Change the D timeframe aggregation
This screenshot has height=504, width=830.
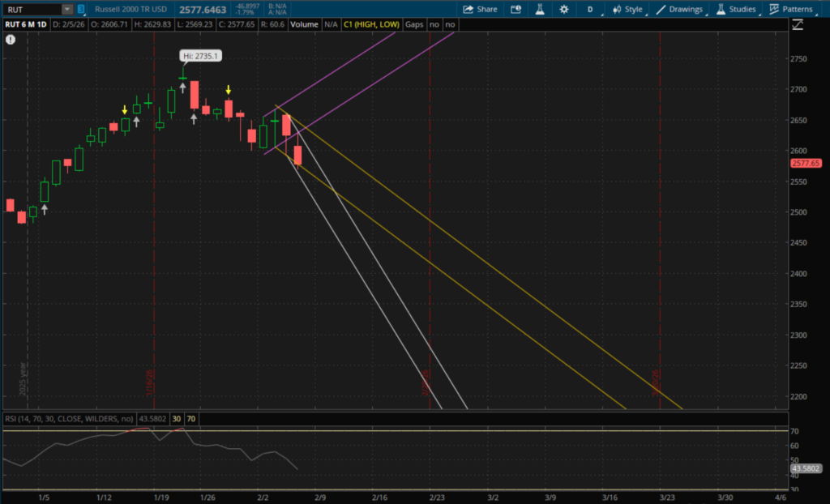click(590, 10)
